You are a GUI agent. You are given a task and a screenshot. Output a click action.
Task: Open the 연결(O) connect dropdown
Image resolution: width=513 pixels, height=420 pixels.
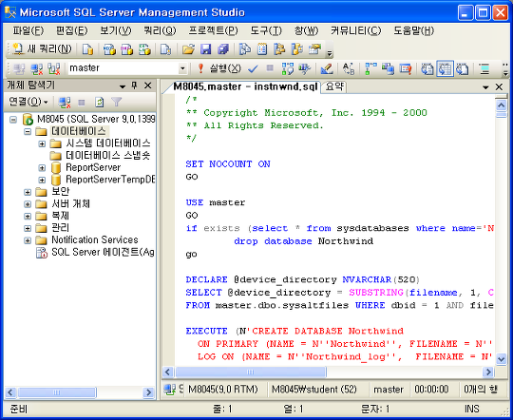(x=28, y=102)
